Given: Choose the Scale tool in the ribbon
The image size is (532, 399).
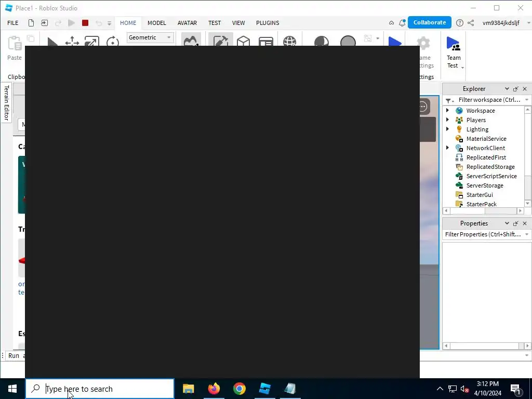Looking at the screenshot, I should pos(92,41).
